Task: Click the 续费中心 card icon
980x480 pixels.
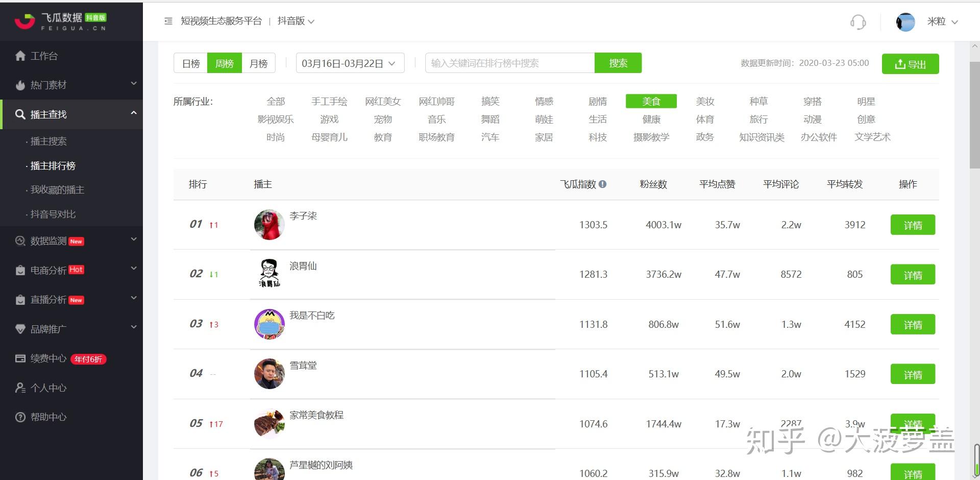Action: click(x=20, y=358)
